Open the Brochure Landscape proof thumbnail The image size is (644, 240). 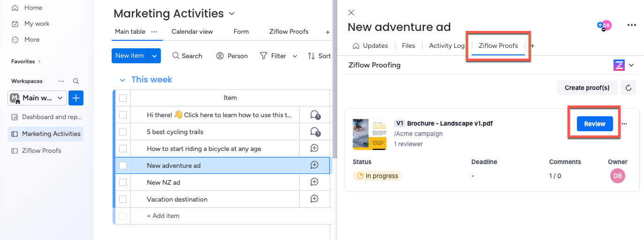[x=370, y=134]
